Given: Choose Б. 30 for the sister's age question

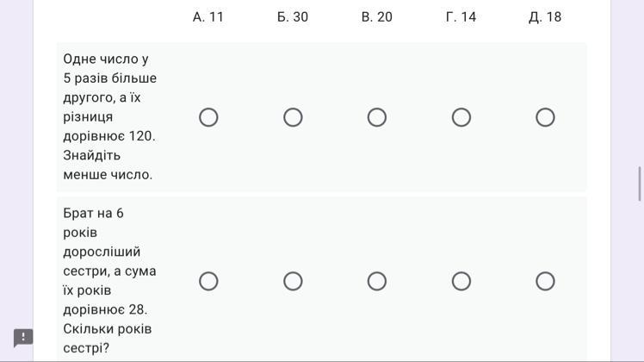Looking at the screenshot, I should coord(293,281).
